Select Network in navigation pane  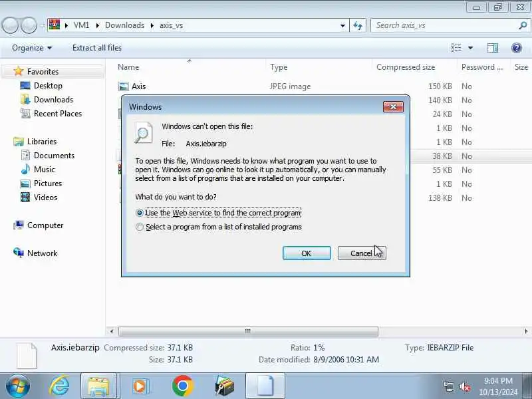42,253
